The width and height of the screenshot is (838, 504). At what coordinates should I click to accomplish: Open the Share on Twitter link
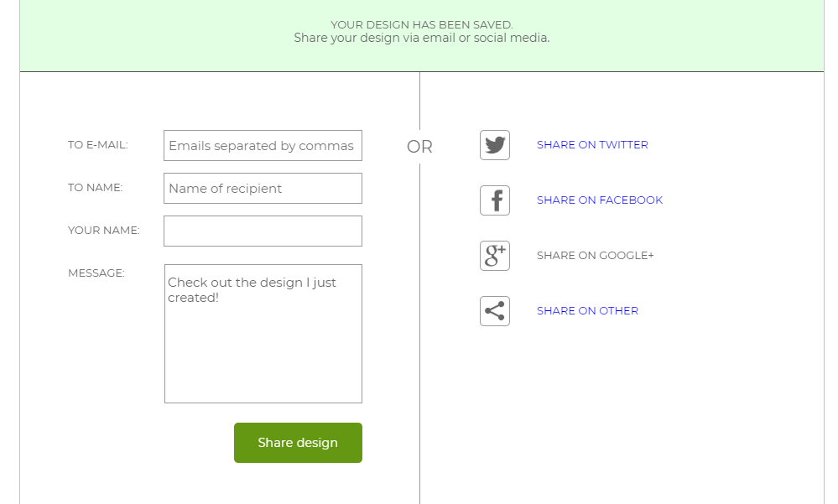point(592,145)
